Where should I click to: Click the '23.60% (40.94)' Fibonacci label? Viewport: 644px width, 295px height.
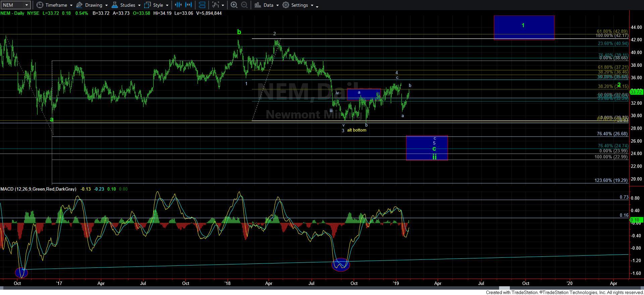coord(613,43)
